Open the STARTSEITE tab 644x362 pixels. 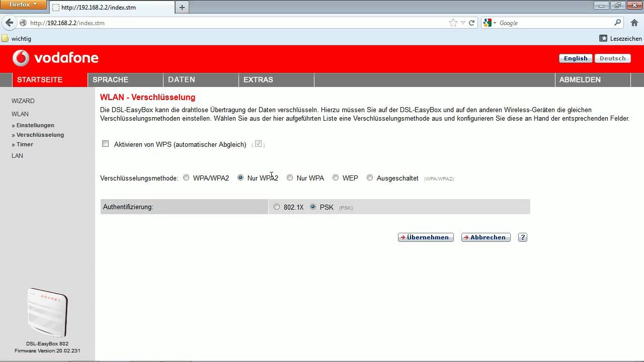tap(50, 80)
